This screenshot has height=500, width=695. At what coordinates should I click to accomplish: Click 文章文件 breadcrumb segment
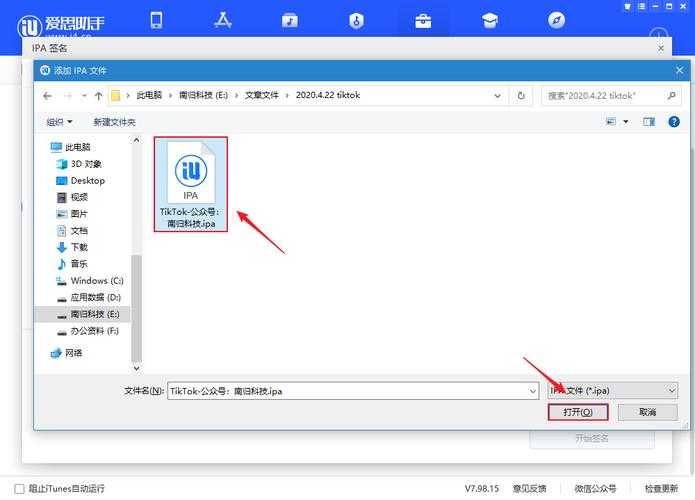[262, 95]
